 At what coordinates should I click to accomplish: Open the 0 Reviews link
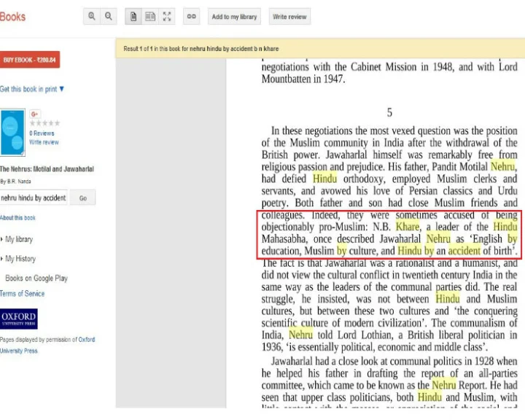point(42,133)
